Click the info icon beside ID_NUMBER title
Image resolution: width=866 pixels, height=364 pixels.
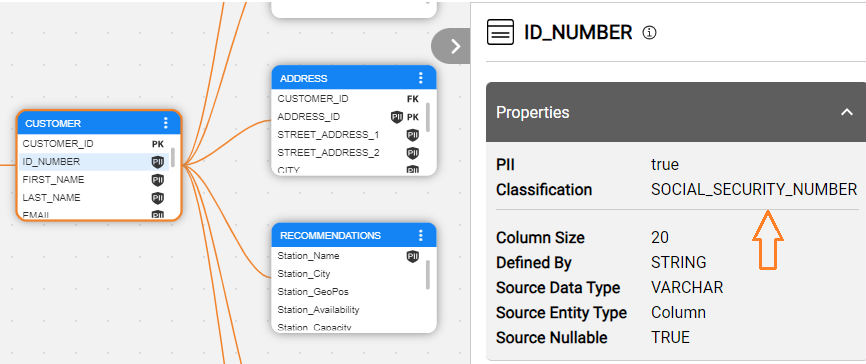tap(650, 33)
